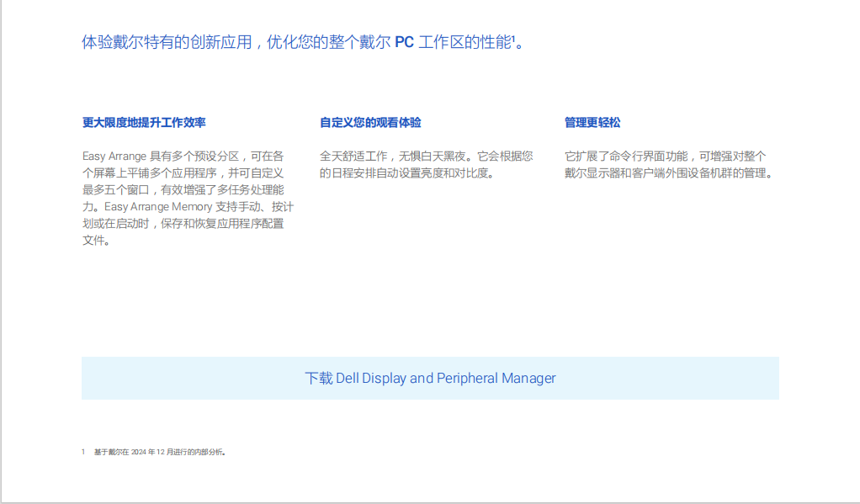Click the last word 文件 of the first paragraph
Image resolution: width=860 pixels, height=504 pixels.
click(93, 241)
